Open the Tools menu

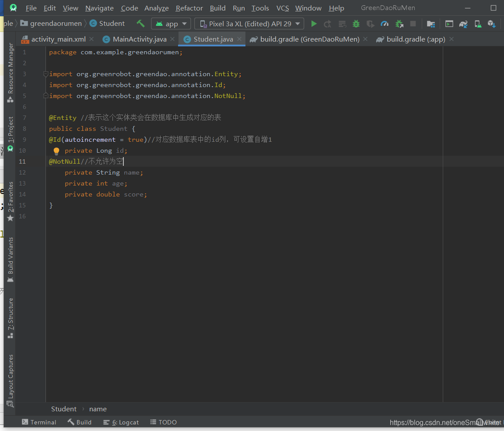260,8
